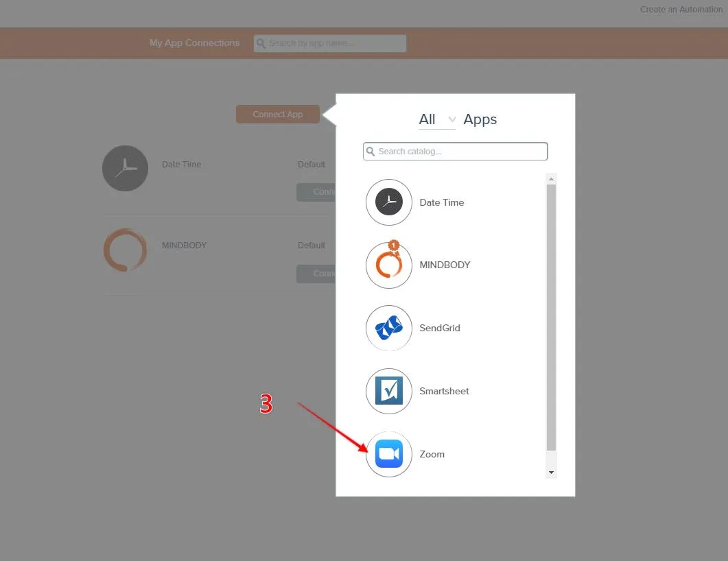Click the MINDBODY label in catalog
The width and height of the screenshot is (728, 561).
click(x=445, y=265)
